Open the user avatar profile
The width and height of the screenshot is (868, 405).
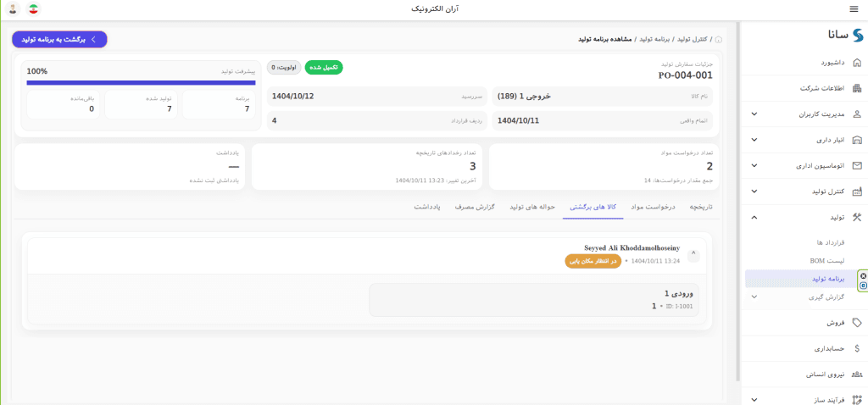[12, 9]
